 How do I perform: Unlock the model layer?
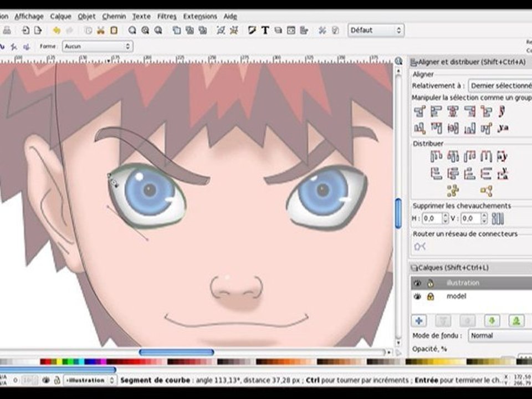click(x=430, y=296)
